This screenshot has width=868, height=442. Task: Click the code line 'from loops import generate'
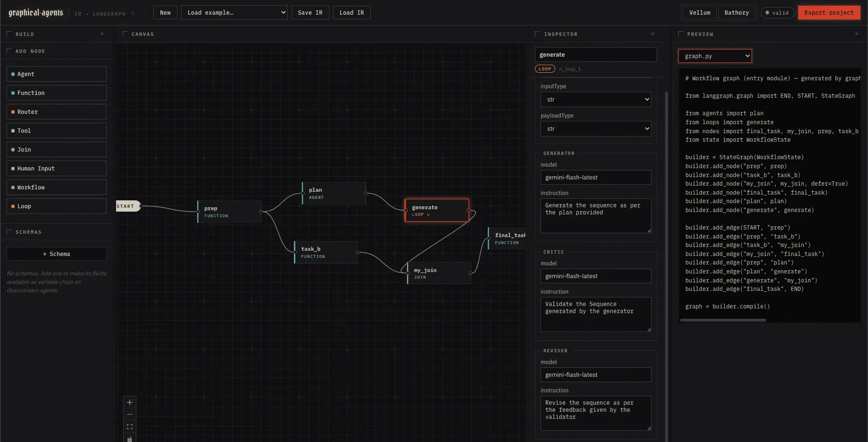tap(729, 122)
